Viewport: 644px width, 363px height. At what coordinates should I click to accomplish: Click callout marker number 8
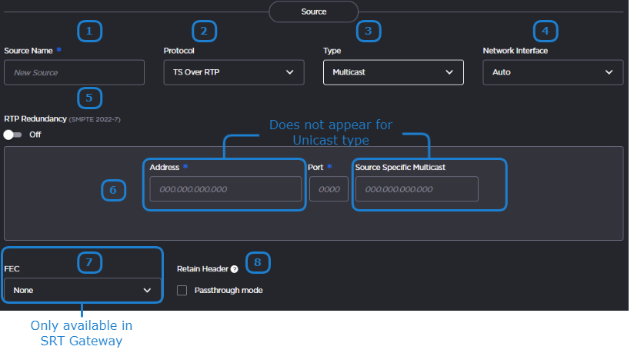(x=258, y=262)
